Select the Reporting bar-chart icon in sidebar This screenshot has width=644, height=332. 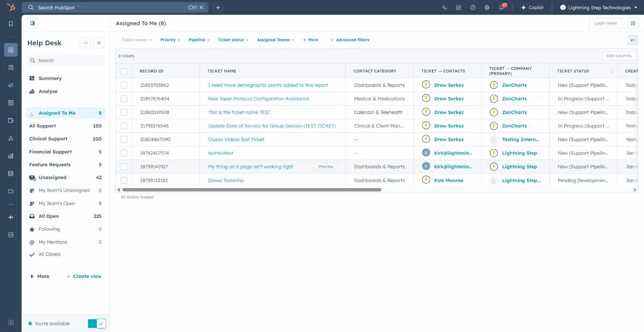click(11, 156)
